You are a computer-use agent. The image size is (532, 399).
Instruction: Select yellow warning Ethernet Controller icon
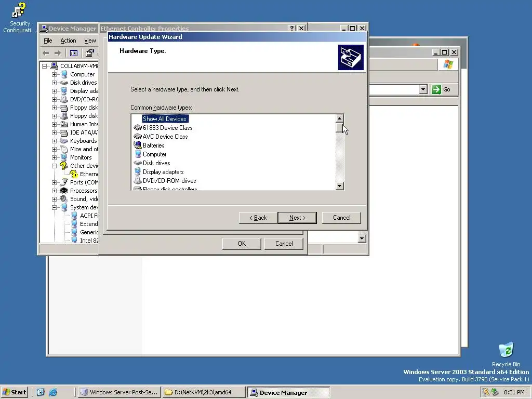(x=74, y=174)
